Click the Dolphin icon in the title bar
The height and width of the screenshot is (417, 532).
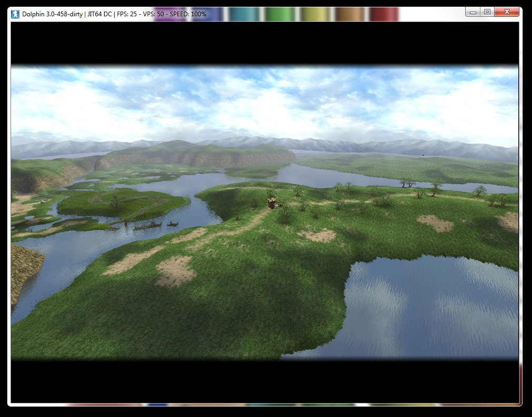[15, 13]
